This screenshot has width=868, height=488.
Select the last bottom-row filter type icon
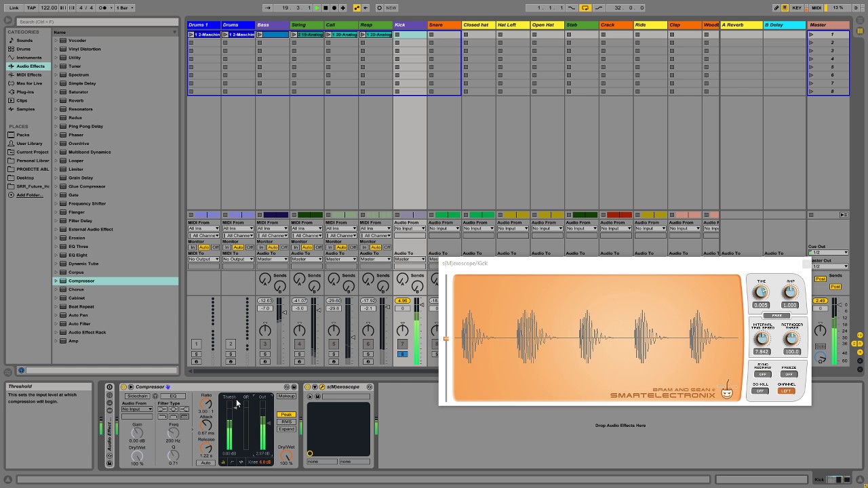click(184, 416)
